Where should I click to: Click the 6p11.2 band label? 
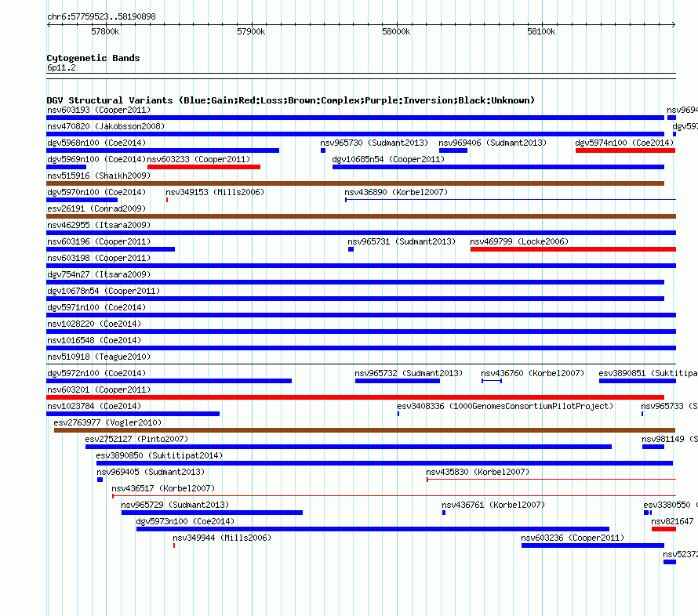click(61, 67)
